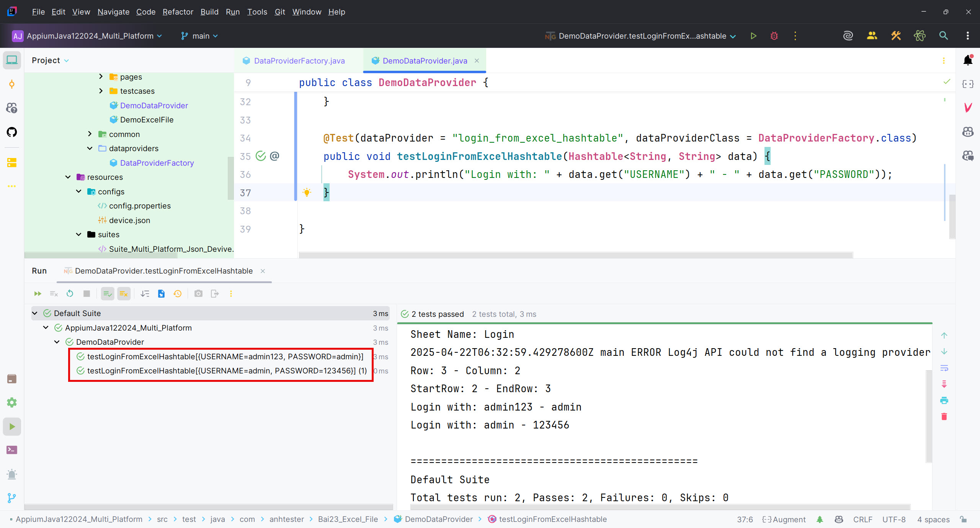Expand the common folder
The image size is (980, 528).
(90, 134)
